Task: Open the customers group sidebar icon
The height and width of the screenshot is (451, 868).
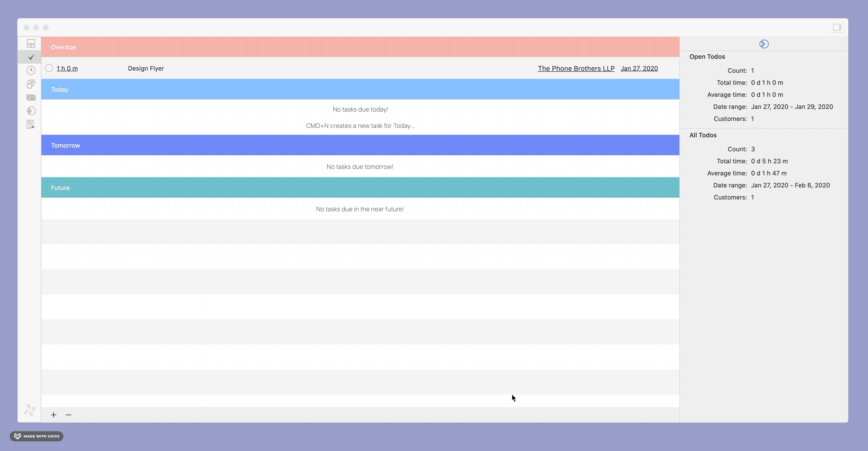Action: (x=31, y=84)
